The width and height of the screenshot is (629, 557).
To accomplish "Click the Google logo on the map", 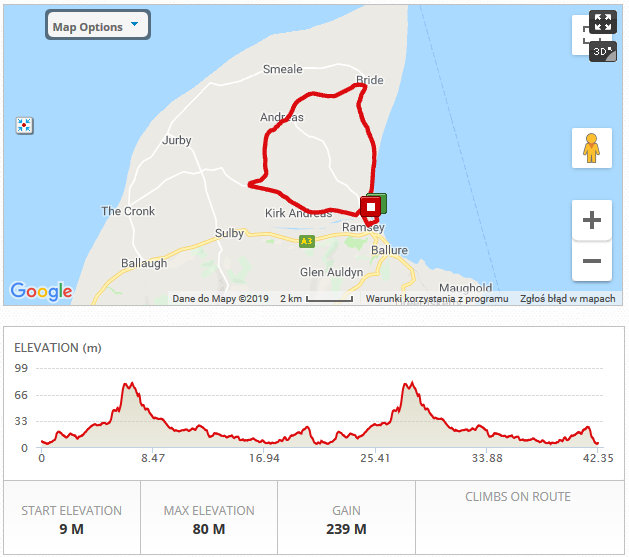I will [x=41, y=291].
